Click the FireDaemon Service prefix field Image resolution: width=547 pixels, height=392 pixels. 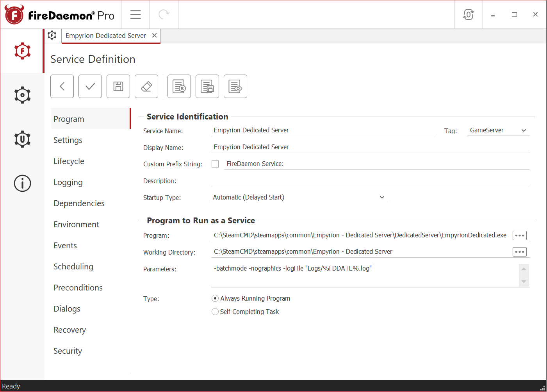(x=378, y=164)
